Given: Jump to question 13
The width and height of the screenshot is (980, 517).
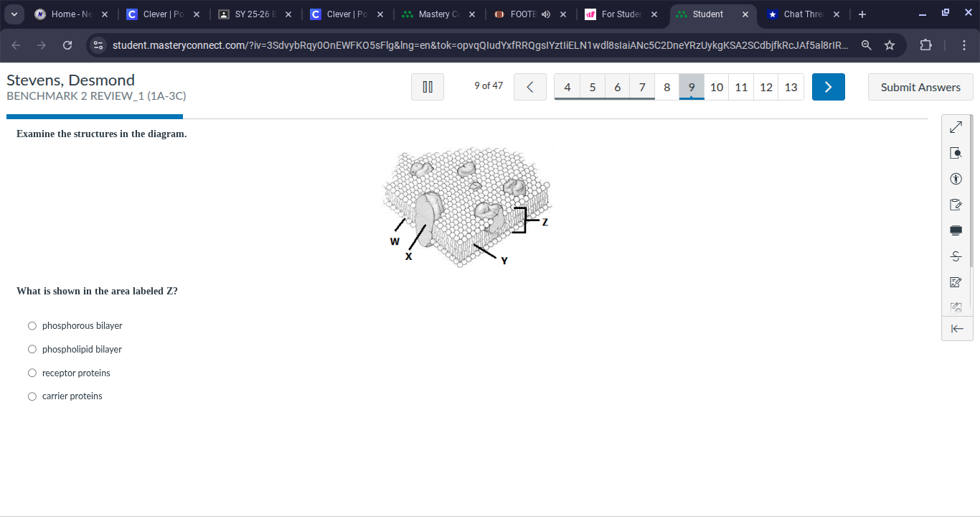Looking at the screenshot, I should coord(791,87).
